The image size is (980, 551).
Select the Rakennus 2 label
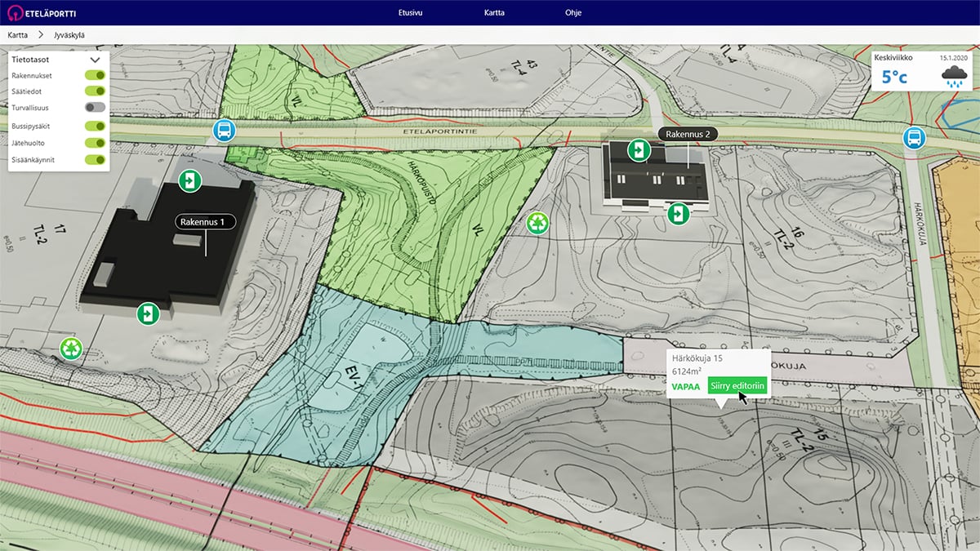[x=688, y=135]
